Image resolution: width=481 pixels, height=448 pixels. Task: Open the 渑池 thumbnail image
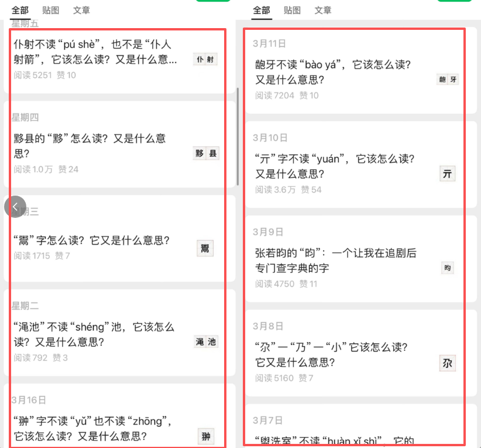point(206,342)
